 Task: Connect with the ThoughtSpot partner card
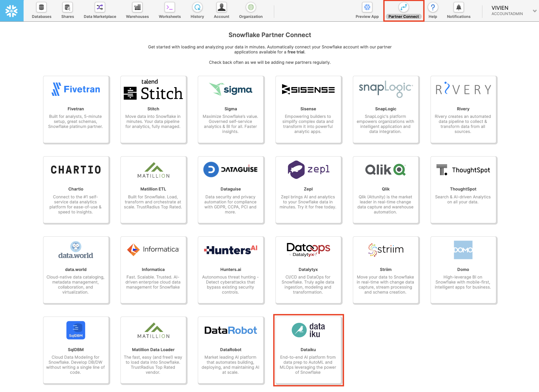point(463,190)
